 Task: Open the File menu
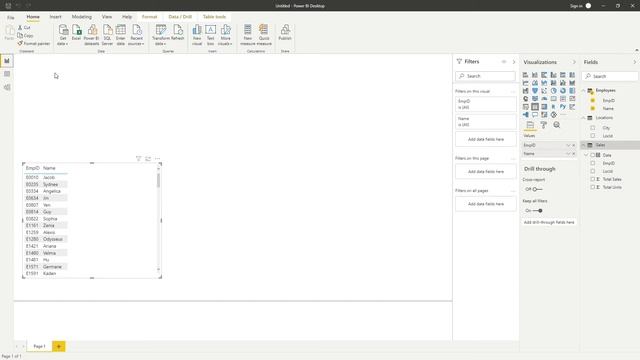pos(11,17)
